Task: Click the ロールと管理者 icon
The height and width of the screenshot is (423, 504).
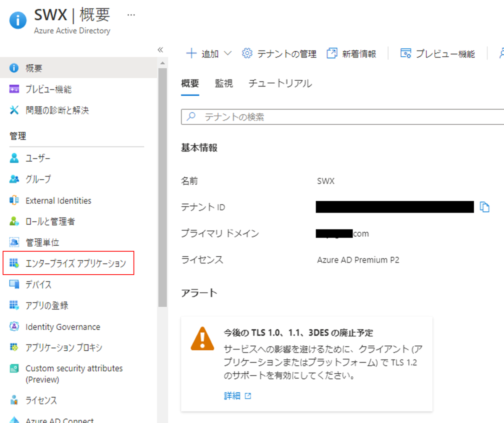Action: tap(14, 221)
